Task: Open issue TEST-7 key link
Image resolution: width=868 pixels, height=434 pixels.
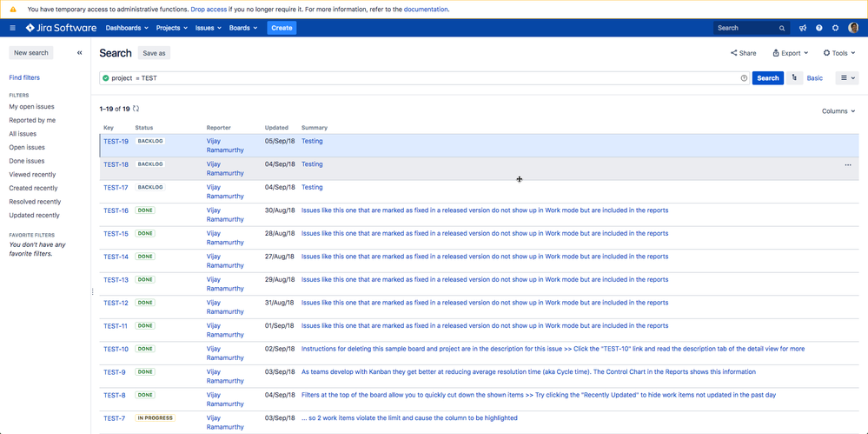Action: [x=115, y=418]
